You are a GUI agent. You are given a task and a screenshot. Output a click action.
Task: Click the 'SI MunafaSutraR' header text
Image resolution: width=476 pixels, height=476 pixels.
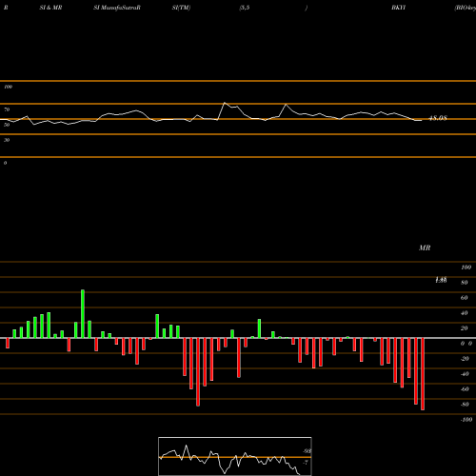117,8
